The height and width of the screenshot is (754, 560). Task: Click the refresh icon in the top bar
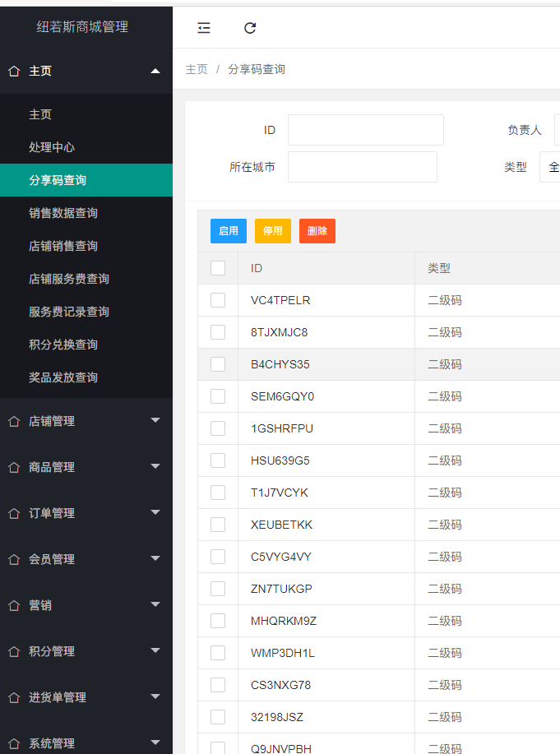coord(250,28)
